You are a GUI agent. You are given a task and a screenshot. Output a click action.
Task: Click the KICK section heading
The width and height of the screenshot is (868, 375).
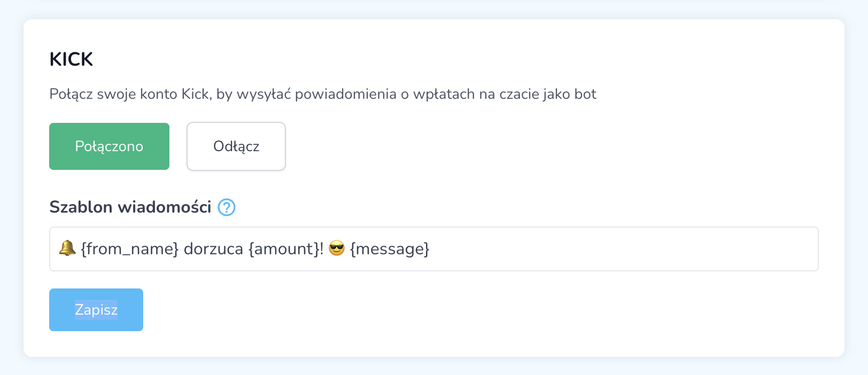71,59
